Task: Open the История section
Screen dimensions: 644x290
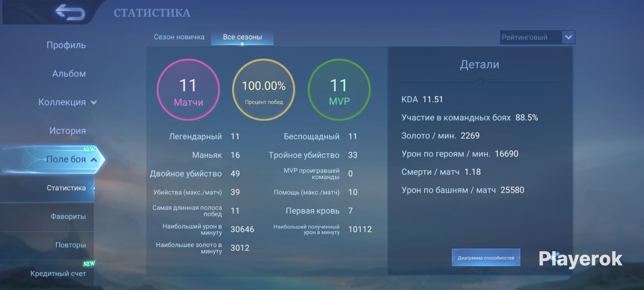Action: tap(67, 131)
